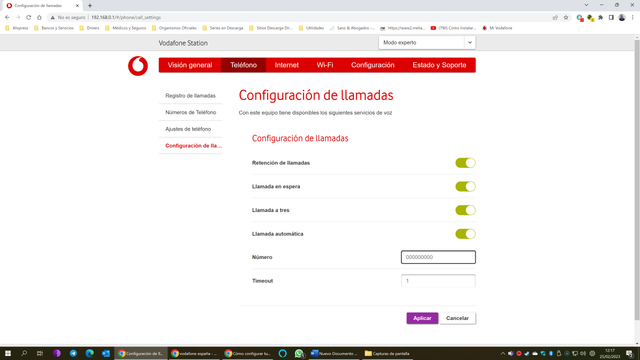
Task: Open the 'Series en Descarga' bookmark folder
Action: point(222,28)
